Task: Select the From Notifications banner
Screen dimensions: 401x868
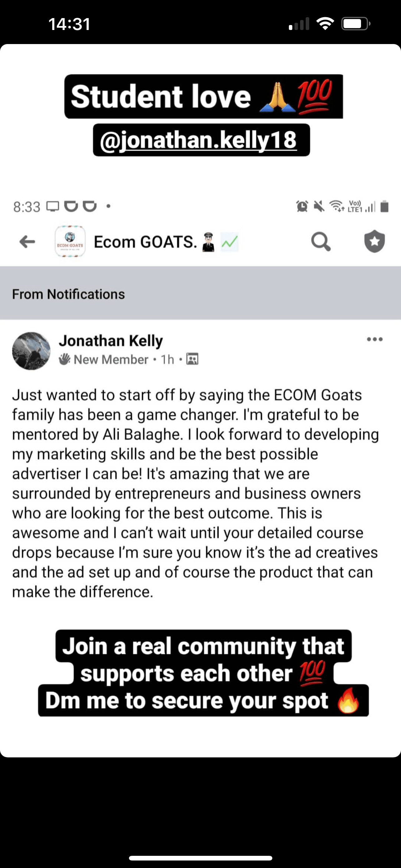Action: 200,294
